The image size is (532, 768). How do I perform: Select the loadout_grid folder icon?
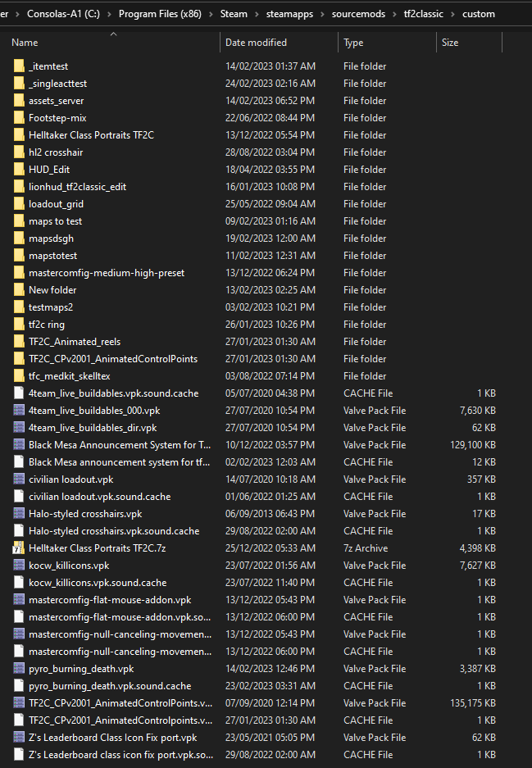[x=19, y=204]
